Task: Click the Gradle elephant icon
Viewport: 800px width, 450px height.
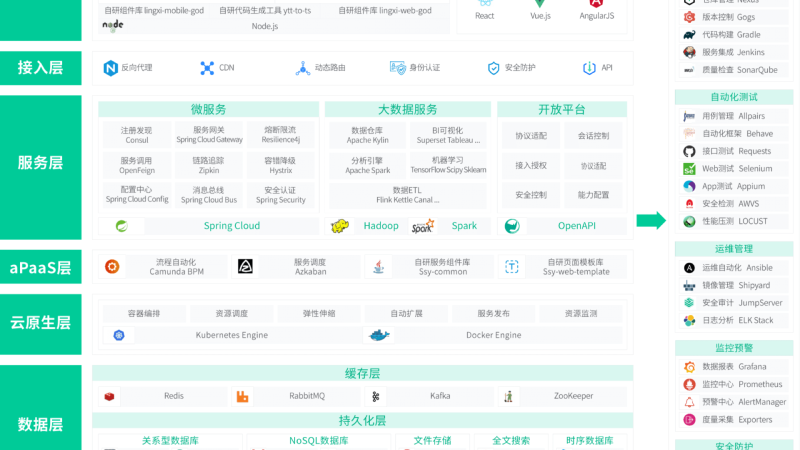Action: coord(689,35)
